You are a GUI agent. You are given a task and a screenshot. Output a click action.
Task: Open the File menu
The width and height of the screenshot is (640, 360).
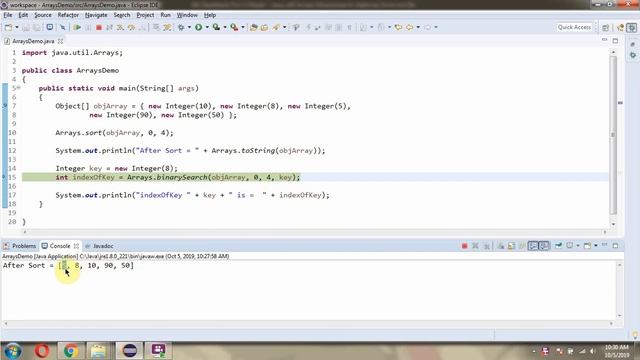[8, 15]
